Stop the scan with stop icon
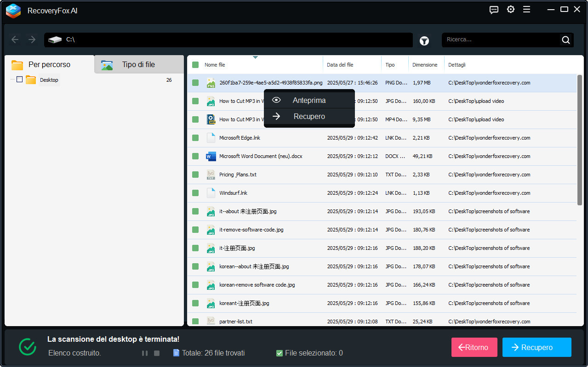The image size is (588, 367). pyautogui.click(x=157, y=353)
